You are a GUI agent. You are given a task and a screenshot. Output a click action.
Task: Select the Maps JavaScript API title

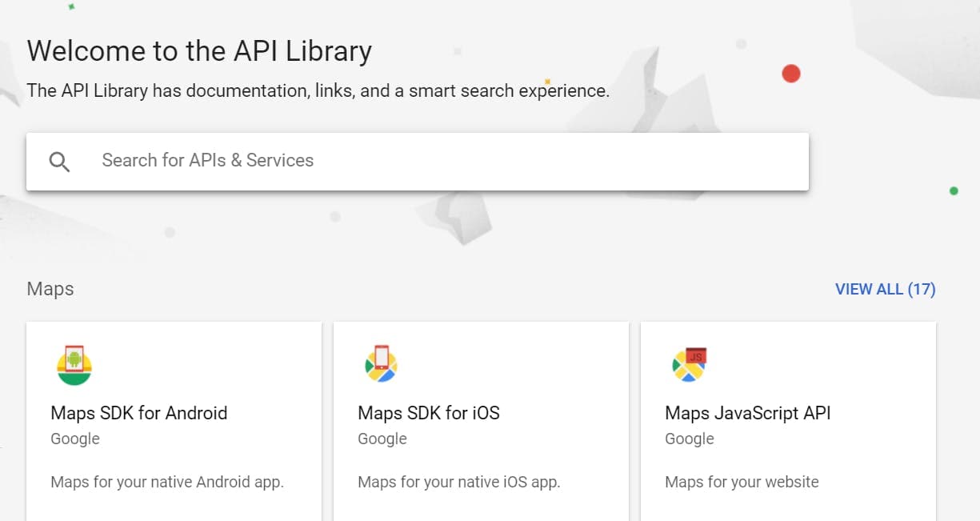point(748,413)
